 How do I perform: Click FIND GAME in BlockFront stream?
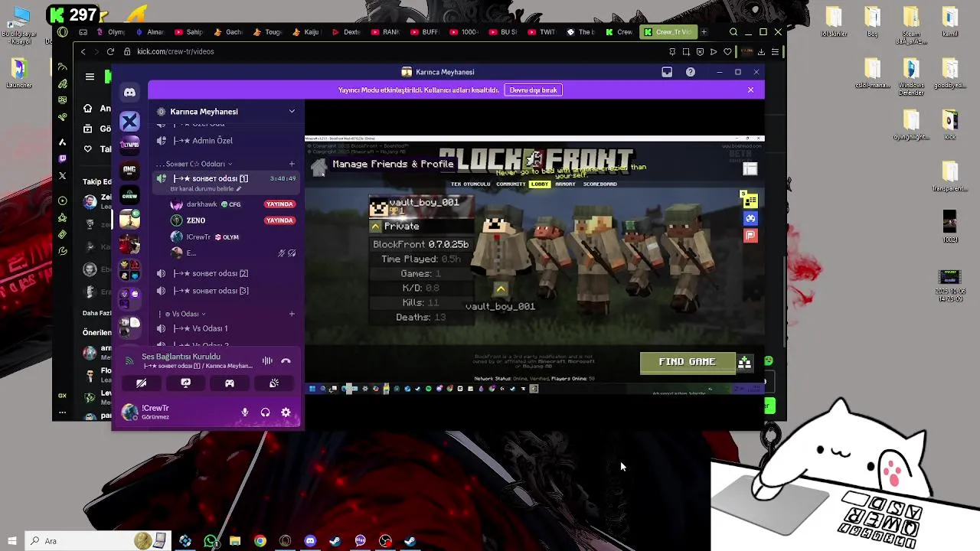point(688,362)
